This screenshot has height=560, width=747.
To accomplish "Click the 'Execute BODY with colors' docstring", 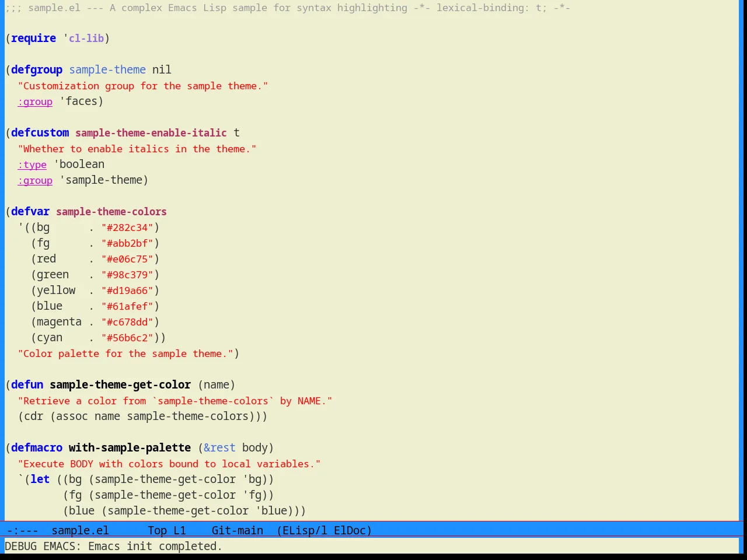I will pyautogui.click(x=169, y=464).
